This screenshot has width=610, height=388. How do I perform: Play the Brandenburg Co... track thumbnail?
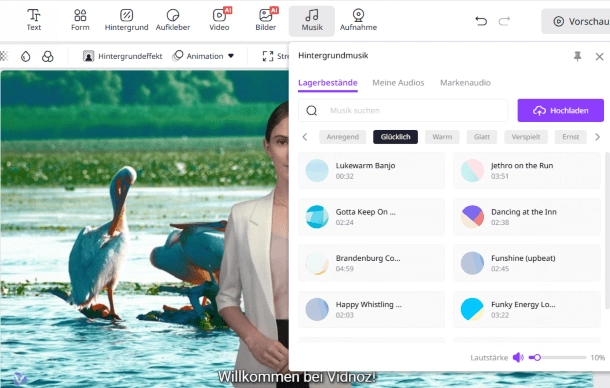[x=317, y=263]
